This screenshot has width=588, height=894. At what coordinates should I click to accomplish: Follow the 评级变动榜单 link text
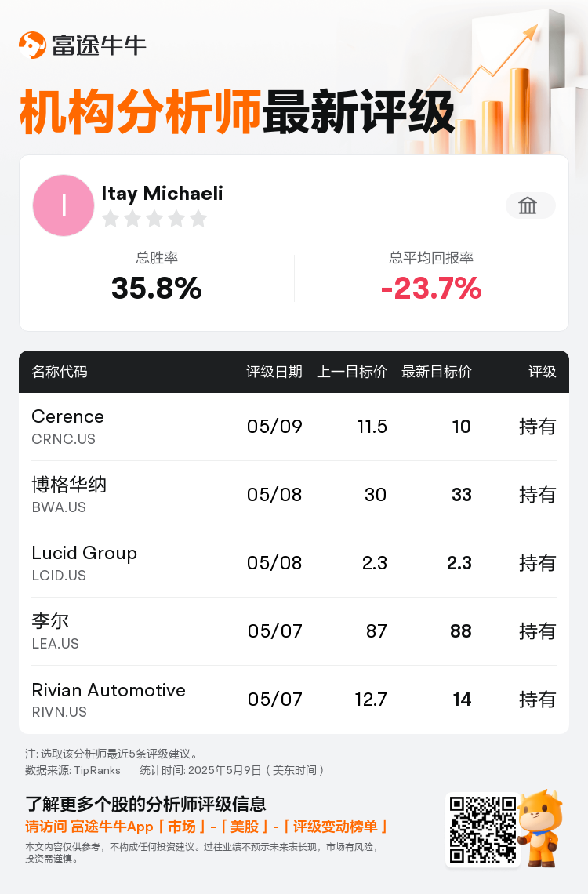pyautogui.click(x=335, y=827)
